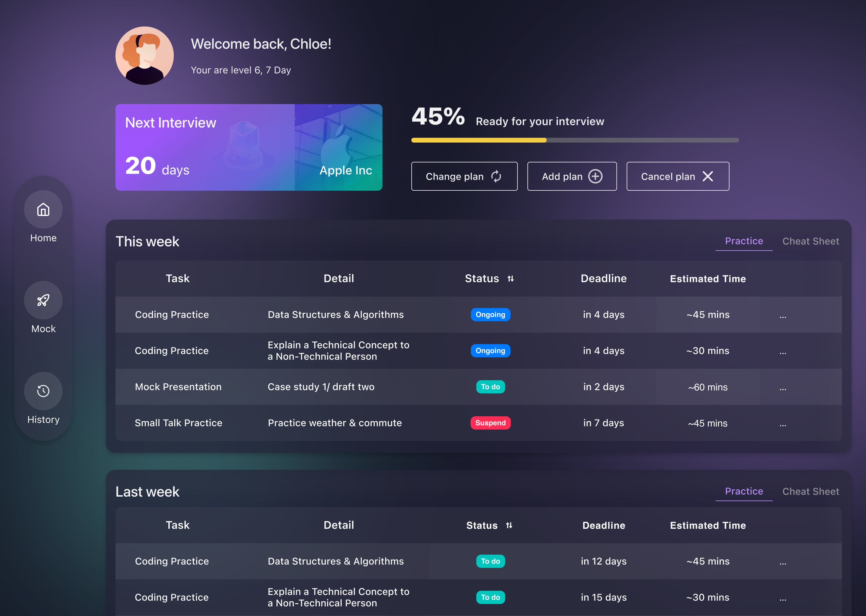This screenshot has height=616, width=866.
Task: Click 'in 15 days' deadline cell
Action: click(x=603, y=597)
